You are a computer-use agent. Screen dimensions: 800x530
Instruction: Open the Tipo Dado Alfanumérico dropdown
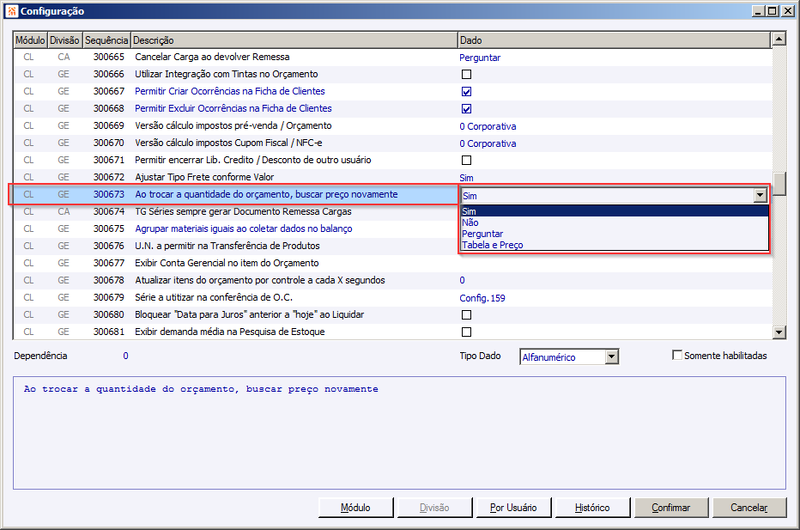(x=612, y=357)
